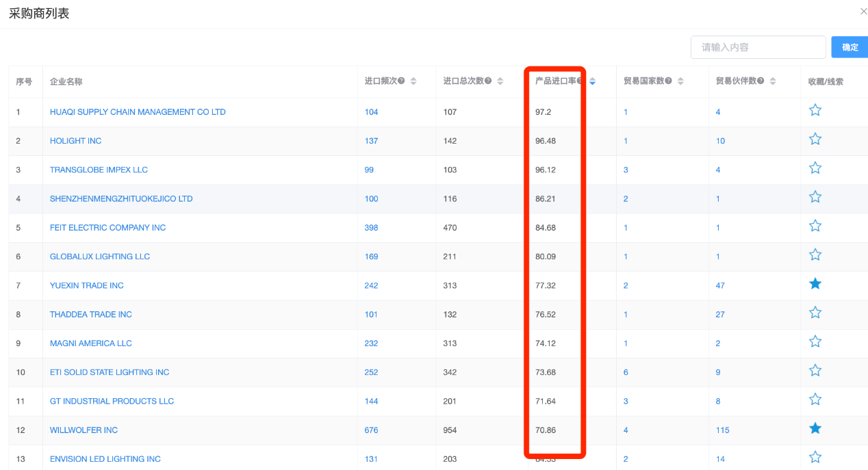Viewport: 868px width, 470px height.
Task: Star the TRANSGLOBE IMPEX LLC row
Action: click(815, 168)
